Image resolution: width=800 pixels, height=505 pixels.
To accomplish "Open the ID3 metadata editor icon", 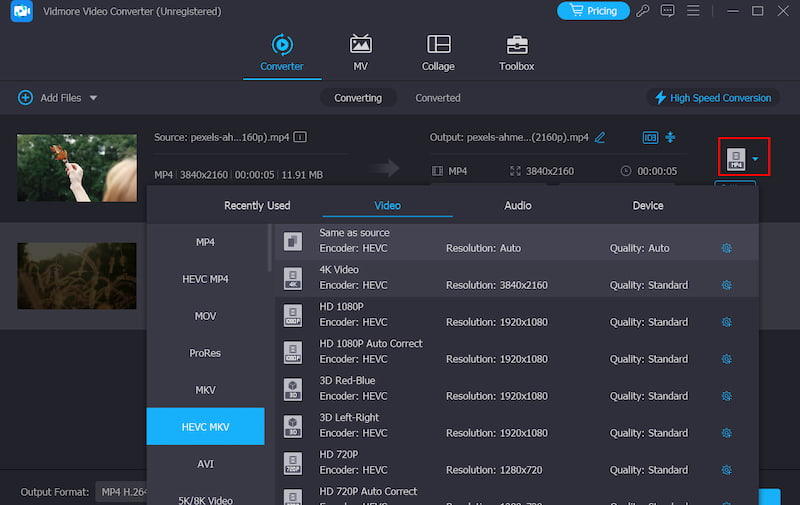I will tap(650, 137).
